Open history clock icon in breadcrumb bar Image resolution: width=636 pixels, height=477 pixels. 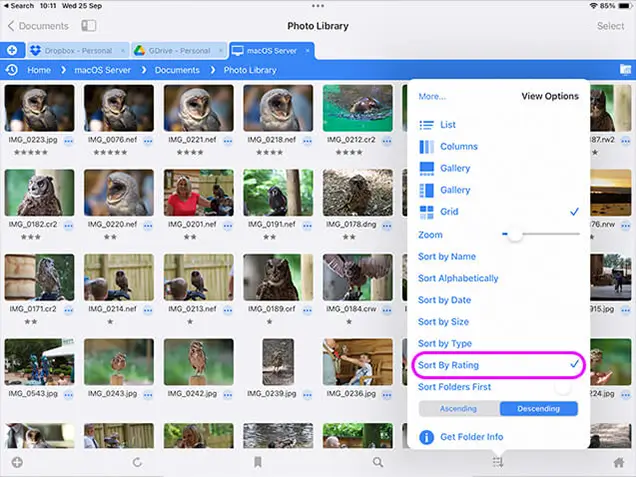11,70
